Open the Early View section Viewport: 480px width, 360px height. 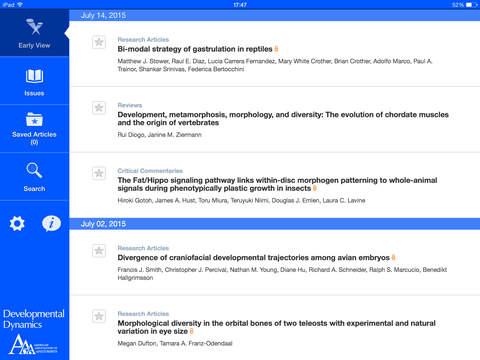34,33
